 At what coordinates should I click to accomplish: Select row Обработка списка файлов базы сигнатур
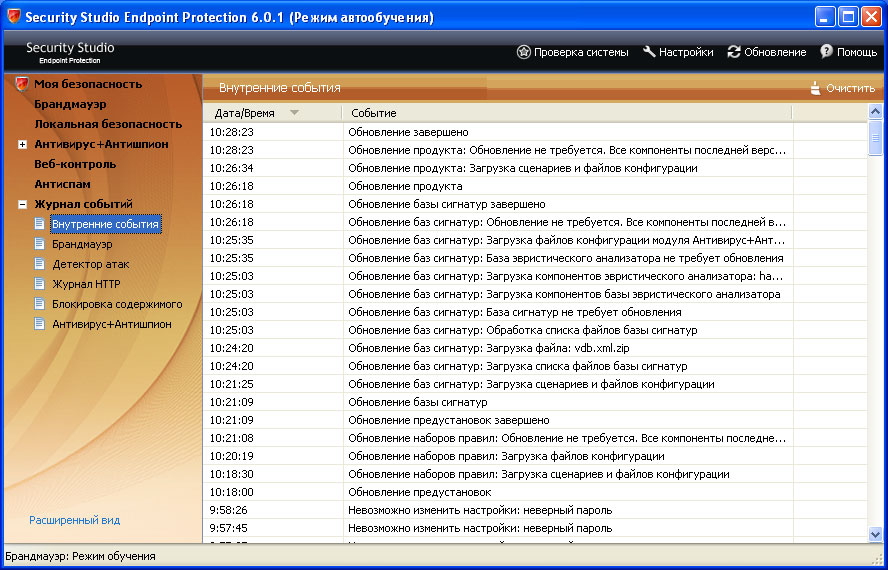[535, 330]
